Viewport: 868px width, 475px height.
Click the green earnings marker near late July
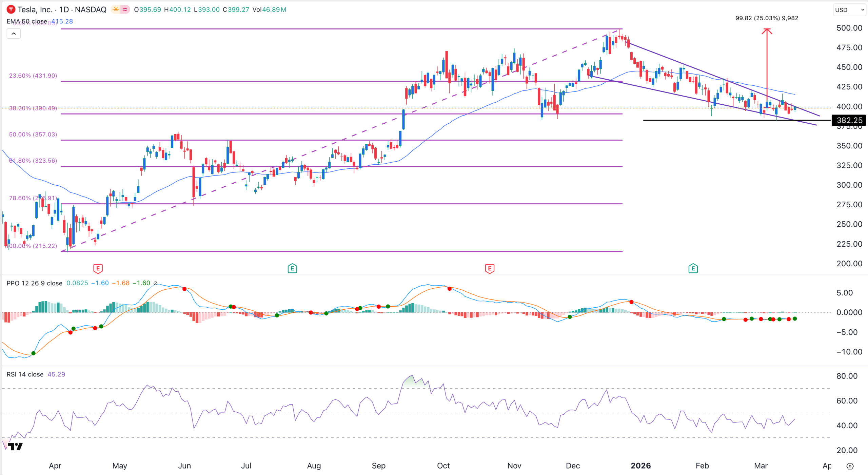(x=292, y=269)
